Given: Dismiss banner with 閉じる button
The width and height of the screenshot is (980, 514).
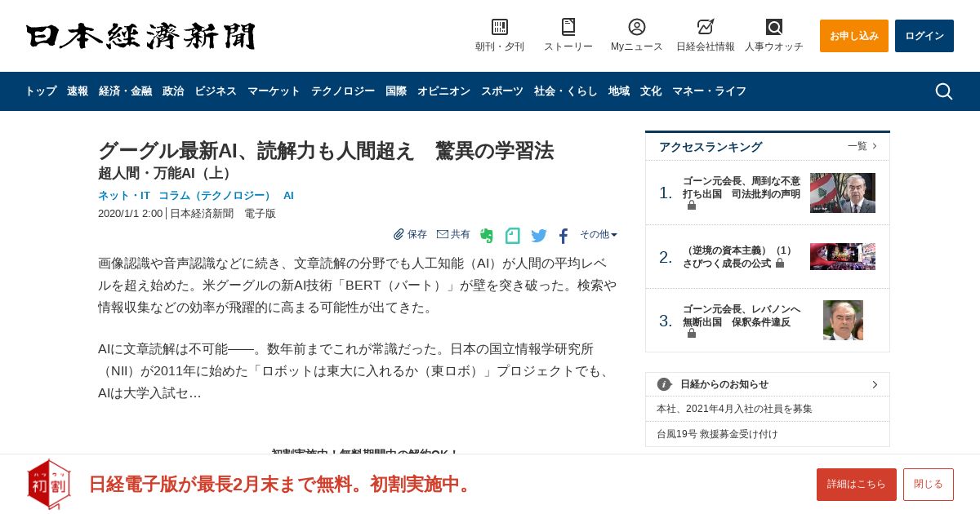Looking at the screenshot, I should 929,485.
